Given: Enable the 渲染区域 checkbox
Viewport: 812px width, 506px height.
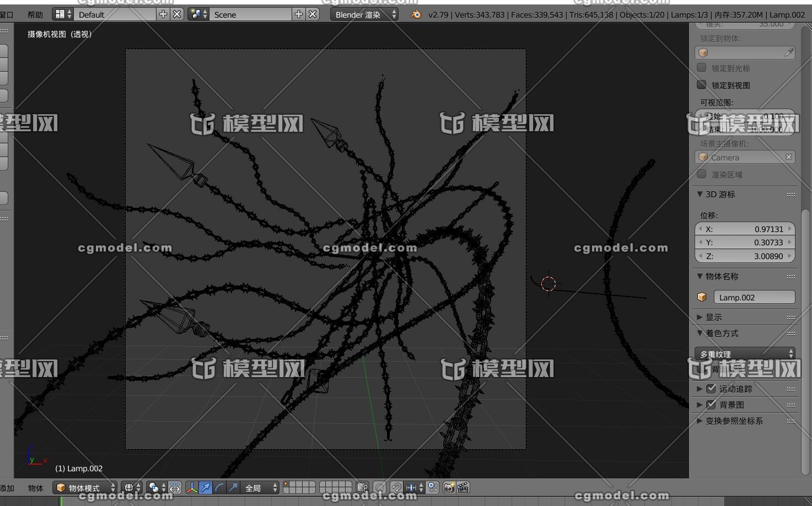Looking at the screenshot, I should pyautogui.click(x=702, y=174).
